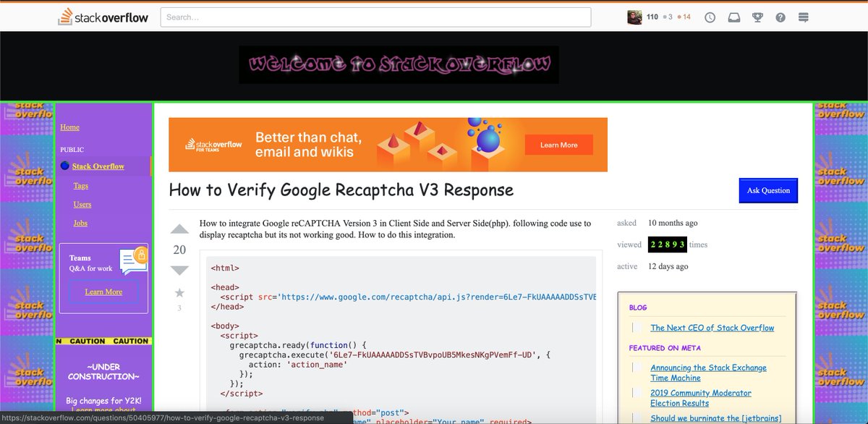The height and width of the screenshot is (424, 868).
Task: Click the Stack Overflow for Teams ad banner
Action: [388, 145]
